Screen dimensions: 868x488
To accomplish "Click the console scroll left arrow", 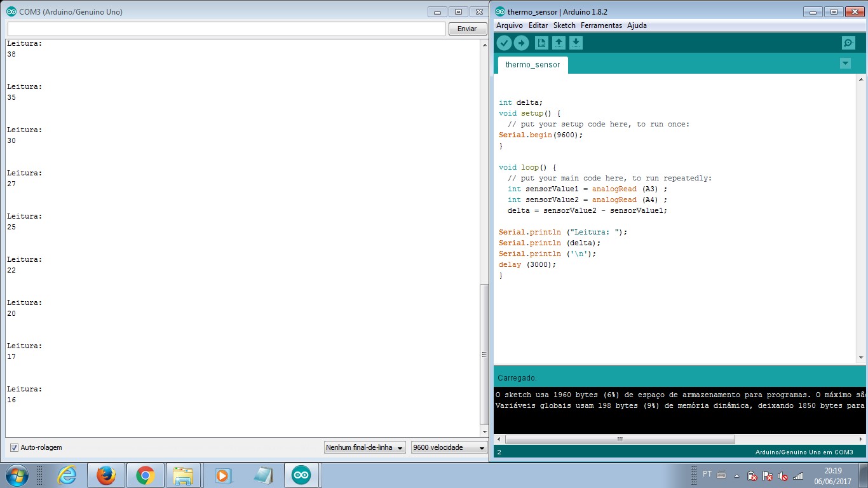I will tap(499, 439).
